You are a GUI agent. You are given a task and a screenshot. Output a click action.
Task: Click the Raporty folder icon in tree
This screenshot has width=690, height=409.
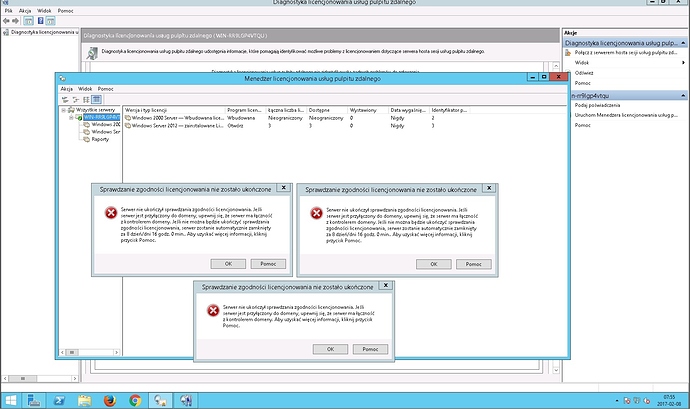pos(86,139)
